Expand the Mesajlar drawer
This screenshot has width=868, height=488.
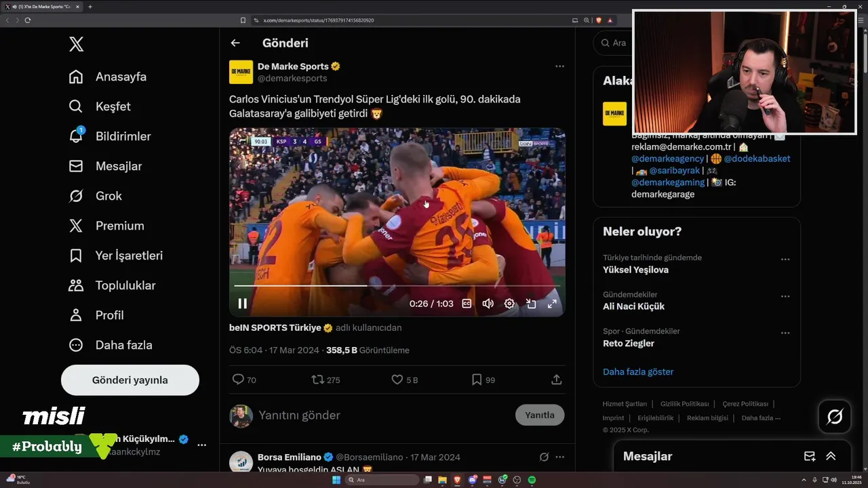[x=831, y=456]
